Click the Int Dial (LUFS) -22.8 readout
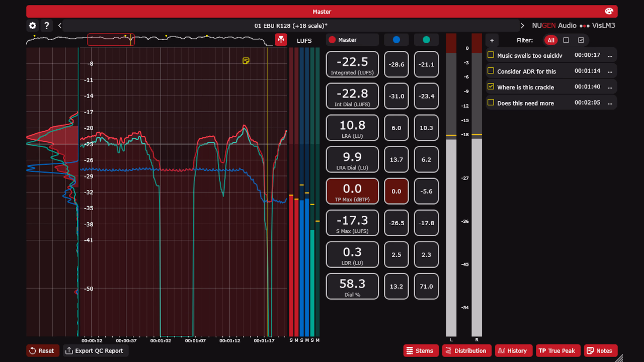Image resolution: width=644 pixels, height=362 pixels. point(352,96)
